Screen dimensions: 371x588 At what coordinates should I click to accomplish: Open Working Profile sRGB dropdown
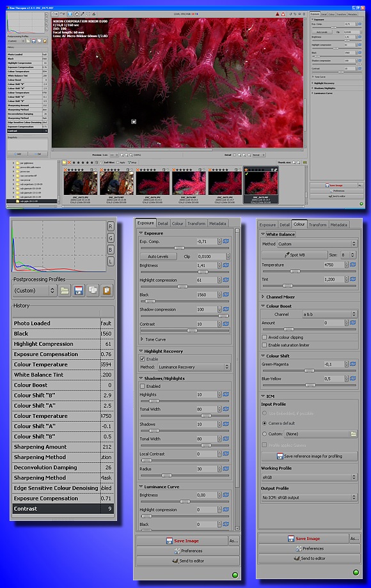[x=309, y=477]
